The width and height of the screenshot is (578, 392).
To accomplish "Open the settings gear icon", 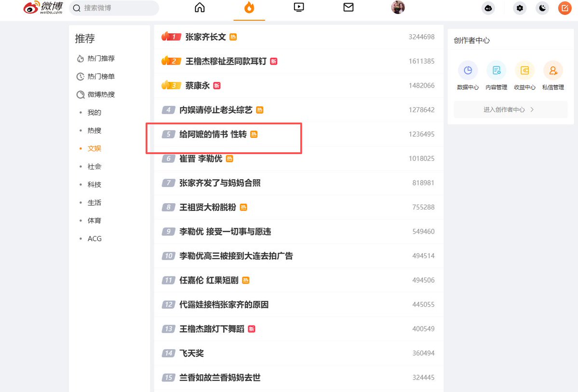I will point(520,8).
